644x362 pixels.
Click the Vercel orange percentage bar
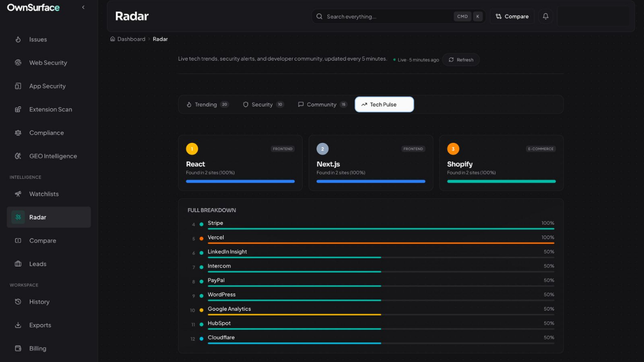click(x=381, y=243)
